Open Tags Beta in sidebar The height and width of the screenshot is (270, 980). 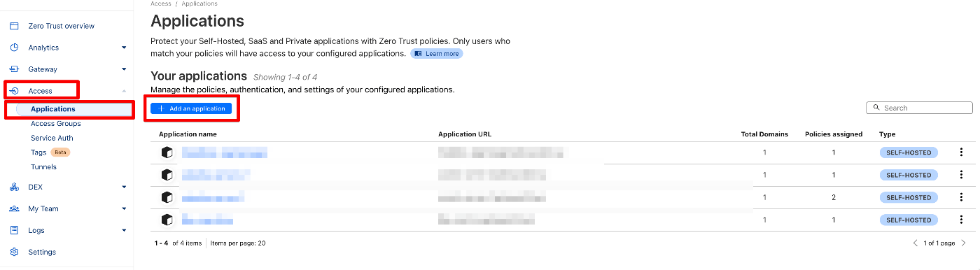50,152
